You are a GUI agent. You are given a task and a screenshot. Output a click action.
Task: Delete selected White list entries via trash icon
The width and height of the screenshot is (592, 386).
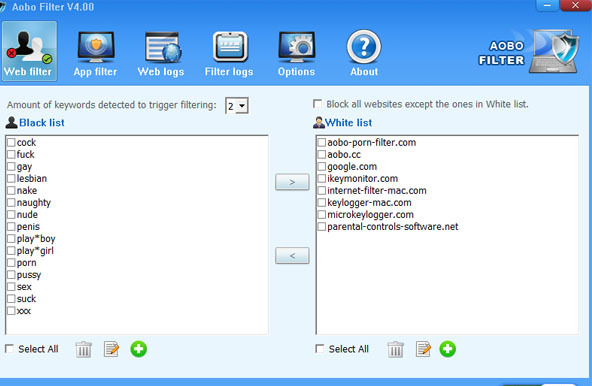tap(395, 349)
